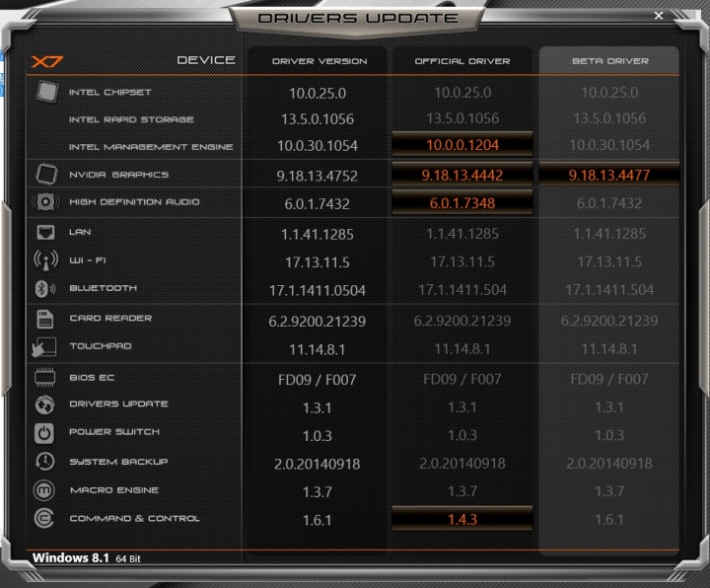Click installed Bluetooth version 17.1.1411.0504
Viewport: 710px width, 588px height.
318,290
